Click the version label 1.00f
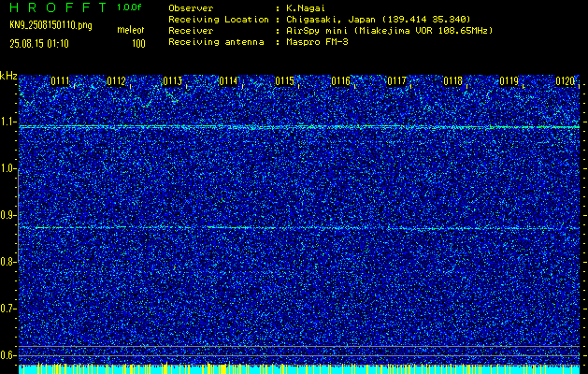 coord(129,7)
